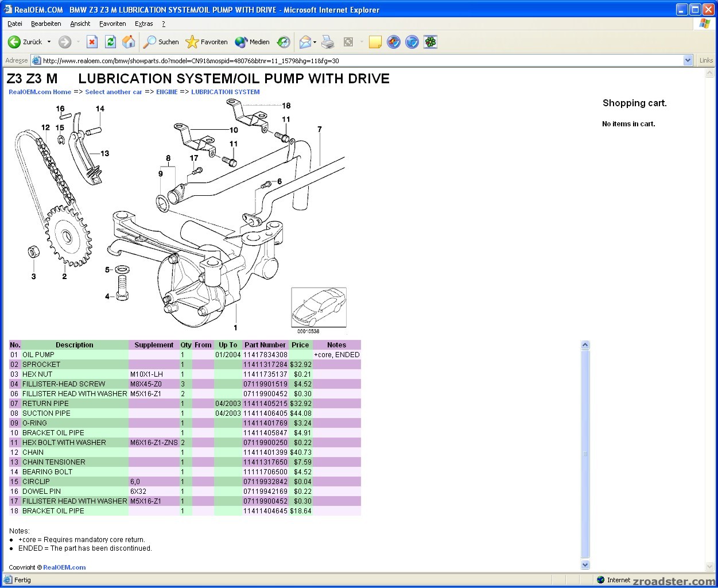The width and height of the screenshot is (718, 588).
Task: Click the ICQ flower toolbar icon
Action: tap(430, 42)
